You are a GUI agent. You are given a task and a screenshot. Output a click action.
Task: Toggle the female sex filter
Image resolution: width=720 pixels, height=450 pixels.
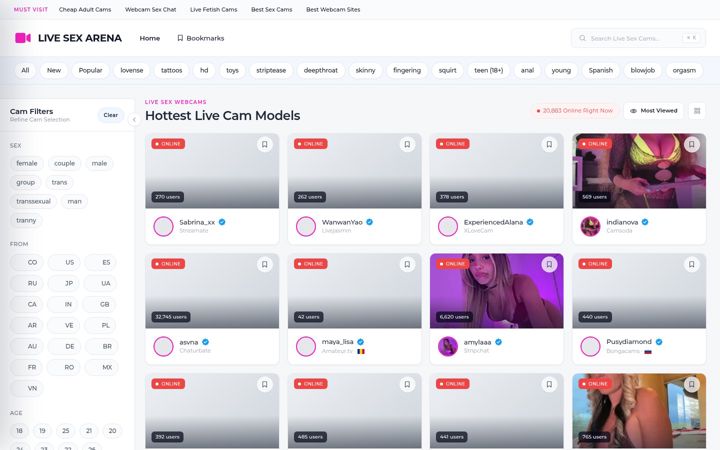pos(27,163)
